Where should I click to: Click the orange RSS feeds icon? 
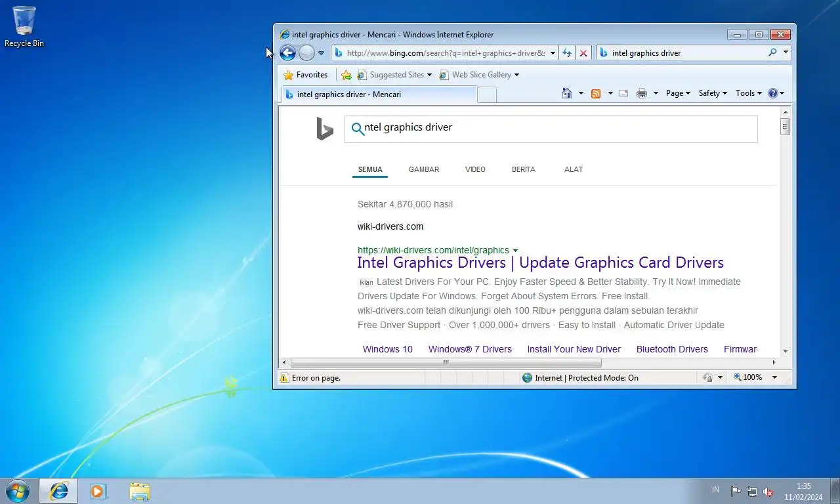[x=596, y=93]
